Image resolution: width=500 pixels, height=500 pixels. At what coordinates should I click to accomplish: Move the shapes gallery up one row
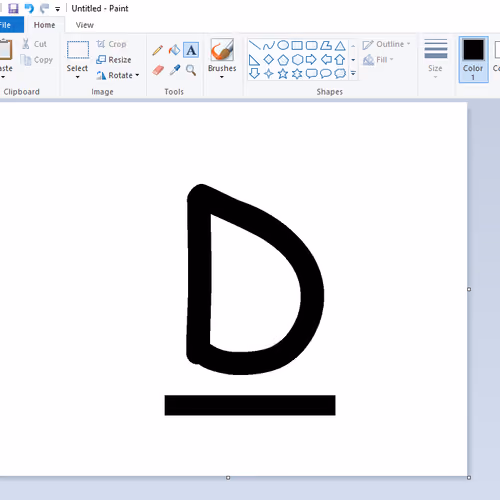pyautogui.click(x=353, y=45)
